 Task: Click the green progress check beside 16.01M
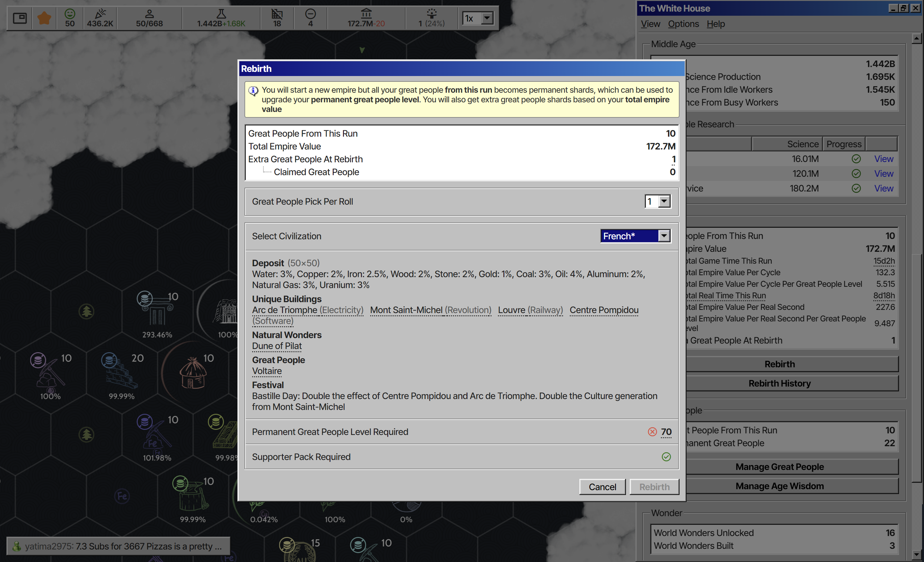point(856,159)
